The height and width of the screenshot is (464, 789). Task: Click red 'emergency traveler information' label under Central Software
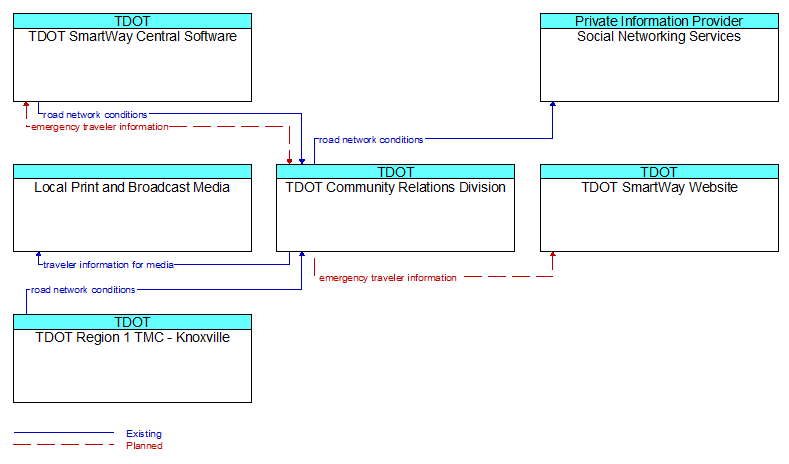coord(100,127)
